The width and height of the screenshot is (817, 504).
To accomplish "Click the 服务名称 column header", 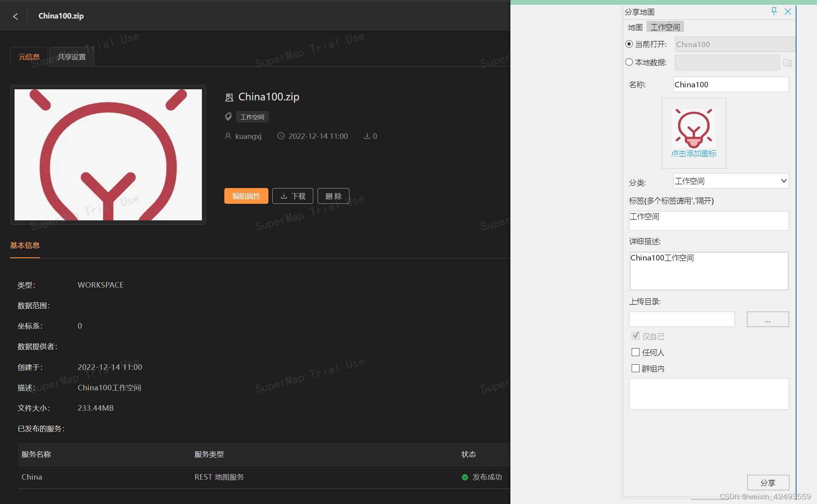I will [36, 454].
